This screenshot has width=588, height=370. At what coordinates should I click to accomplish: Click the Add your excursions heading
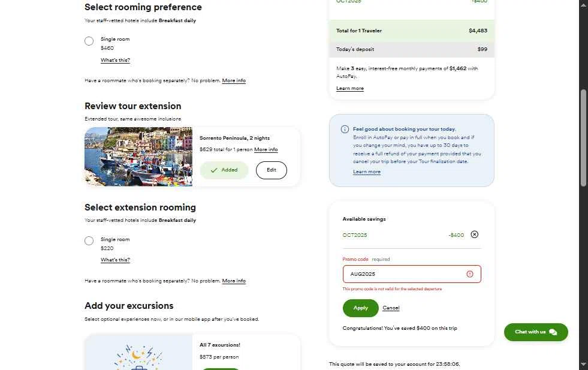(129, 306)
